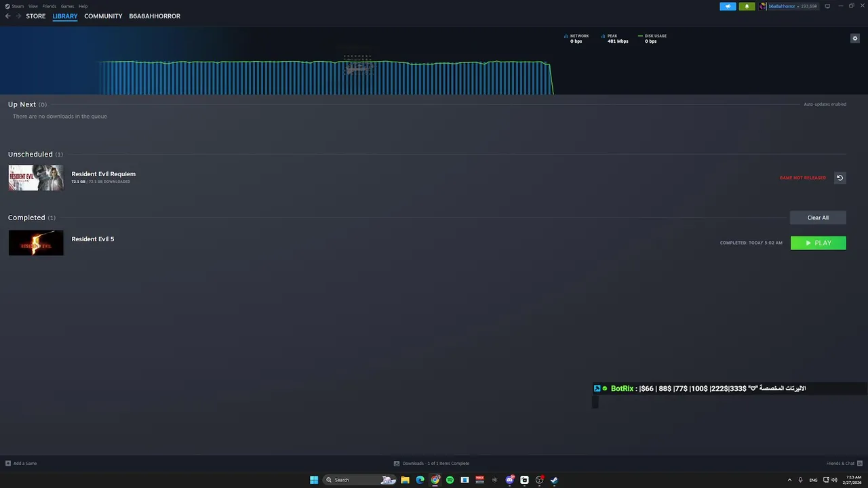Open the Resident Evil 5 title

coord(93,239)
